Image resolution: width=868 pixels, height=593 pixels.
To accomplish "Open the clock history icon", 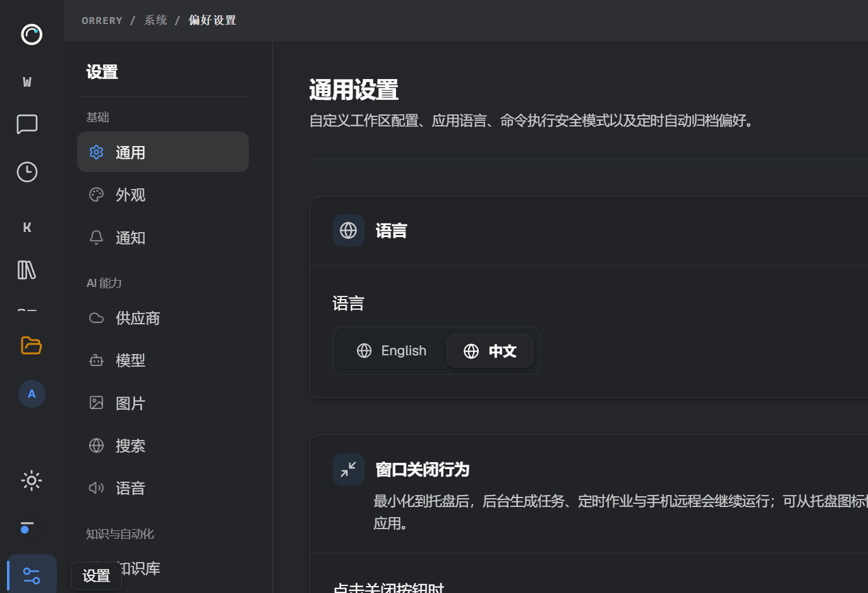I will click(x=27, y=172).
